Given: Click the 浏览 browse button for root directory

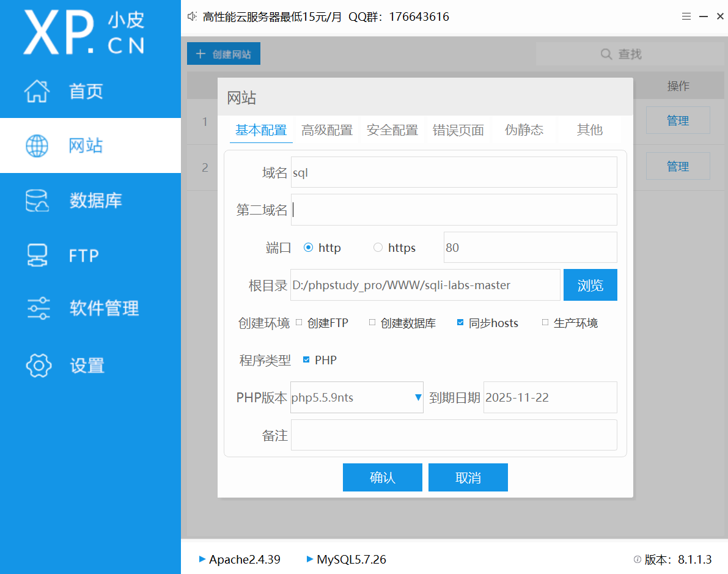Looking at the screenshot, I should [x=590, y=285].
